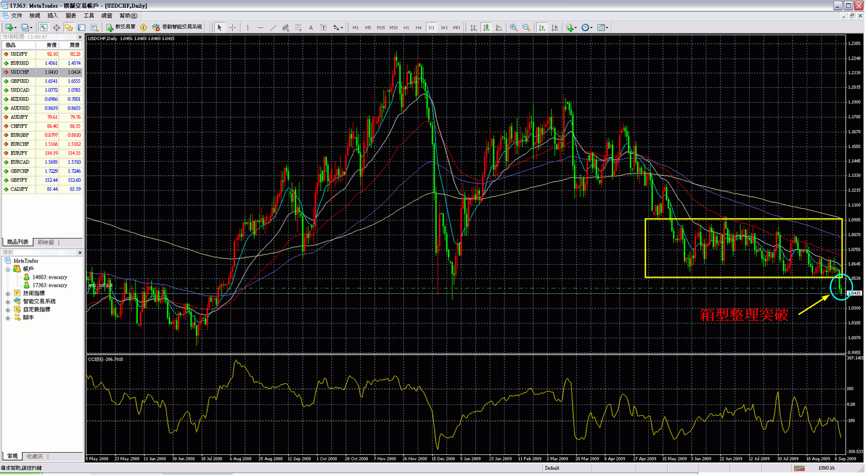Switch to the 收藏夾 favorites tab
This screenshot has width=868, height=476.
point(35,456)
